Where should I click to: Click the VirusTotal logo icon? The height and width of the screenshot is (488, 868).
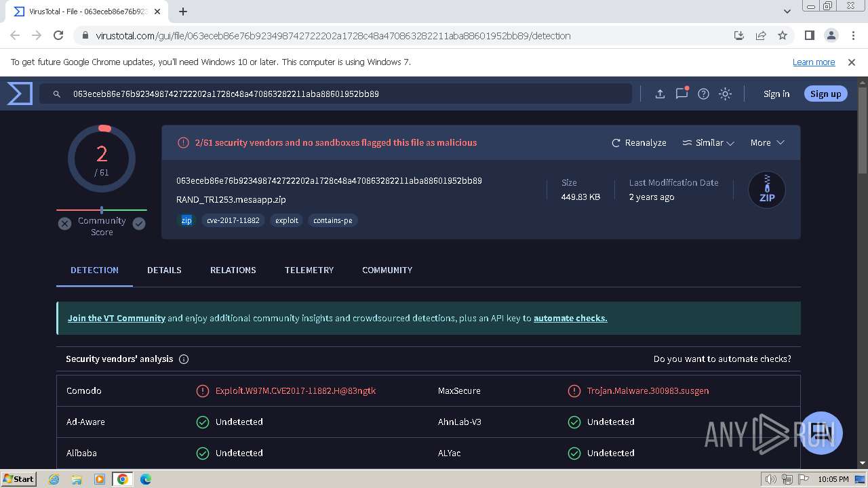(20, 94)
